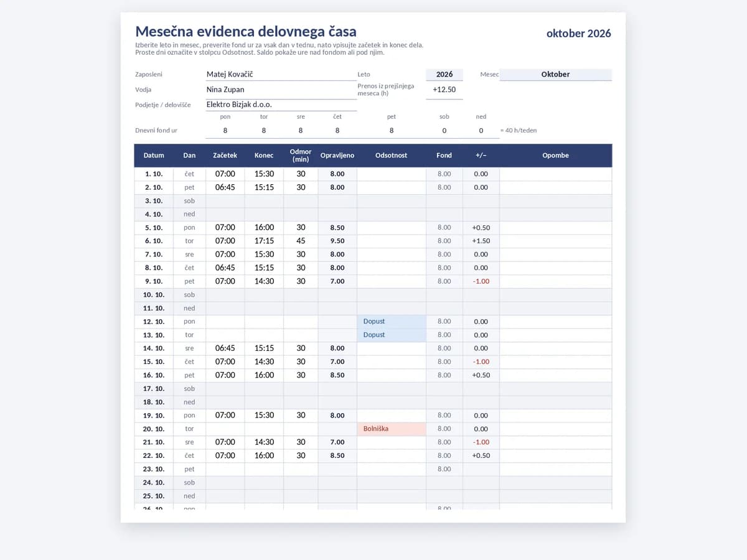Select end time 16:00 on 5. 10.
The image size is (747, 560).
point(264,228)
